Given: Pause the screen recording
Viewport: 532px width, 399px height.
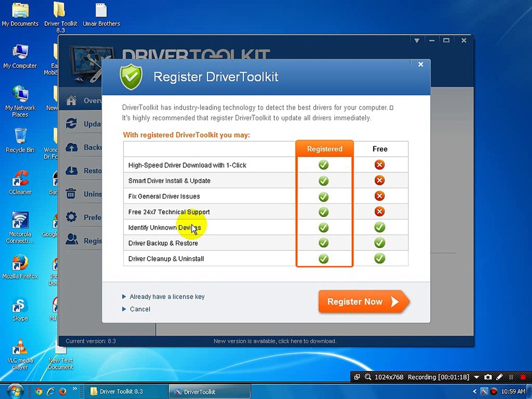Looking at the screenshot, I should [511, 377].
